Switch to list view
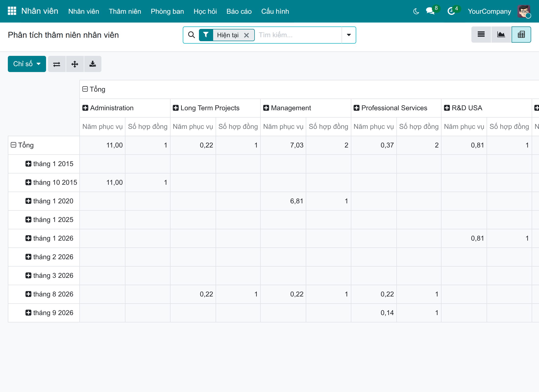The width and height of the screenshot is (539, 392). [x=481, y=35]
